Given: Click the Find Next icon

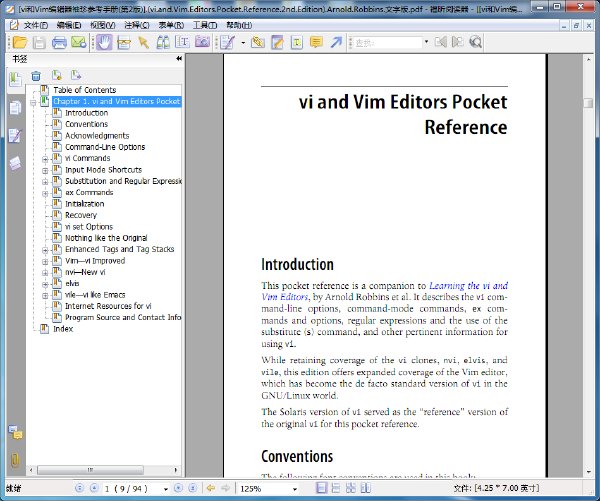Looking at the screenshot, I should tap(458, 42).
